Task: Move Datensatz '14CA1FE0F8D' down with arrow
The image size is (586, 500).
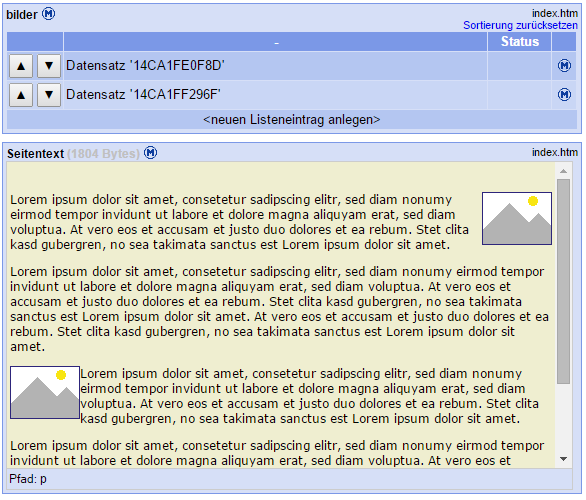Action: click(x=49, y=66)
